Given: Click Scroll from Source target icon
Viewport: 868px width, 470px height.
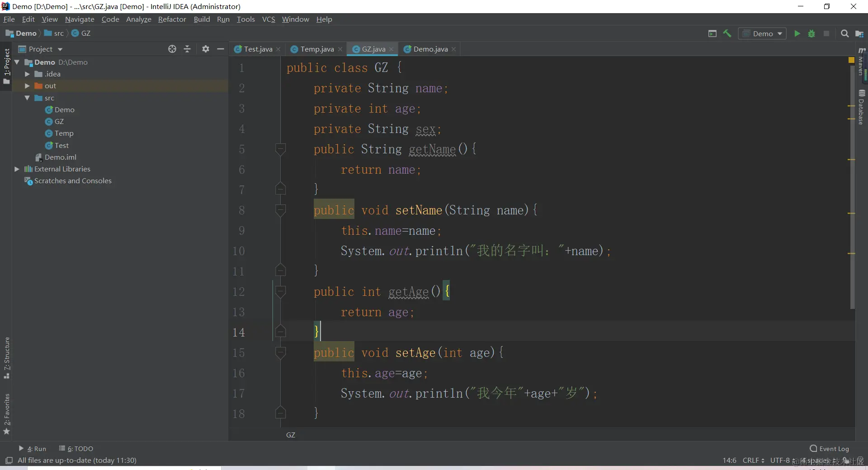Looking at the screenshot, I should pos(172,49).
